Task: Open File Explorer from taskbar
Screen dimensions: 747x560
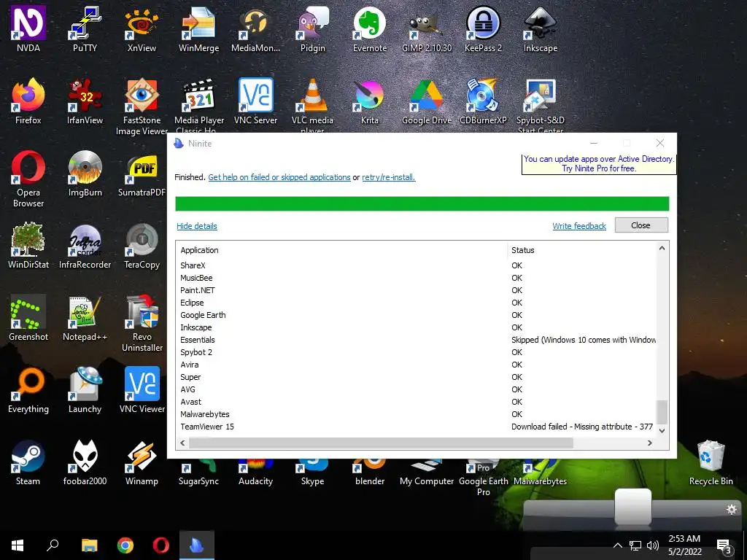Action: pos(89,545)
